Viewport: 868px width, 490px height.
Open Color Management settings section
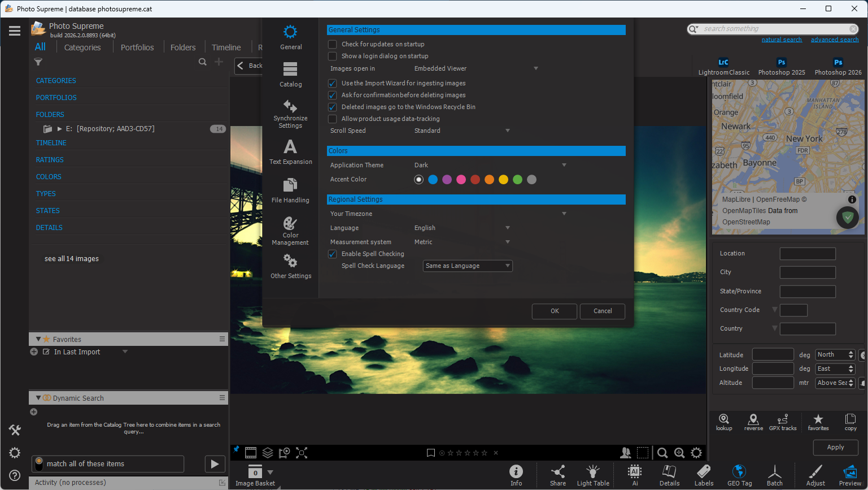tap(290, 231)
